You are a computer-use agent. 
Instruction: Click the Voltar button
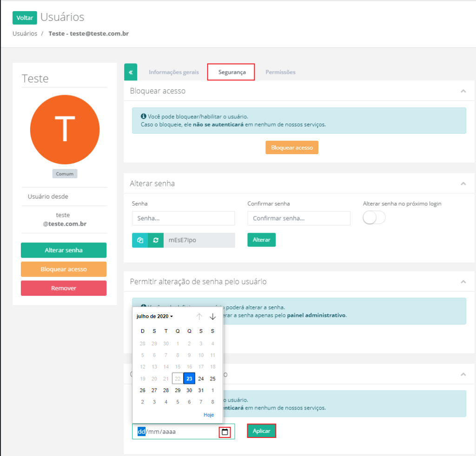[x=25, y=18]
